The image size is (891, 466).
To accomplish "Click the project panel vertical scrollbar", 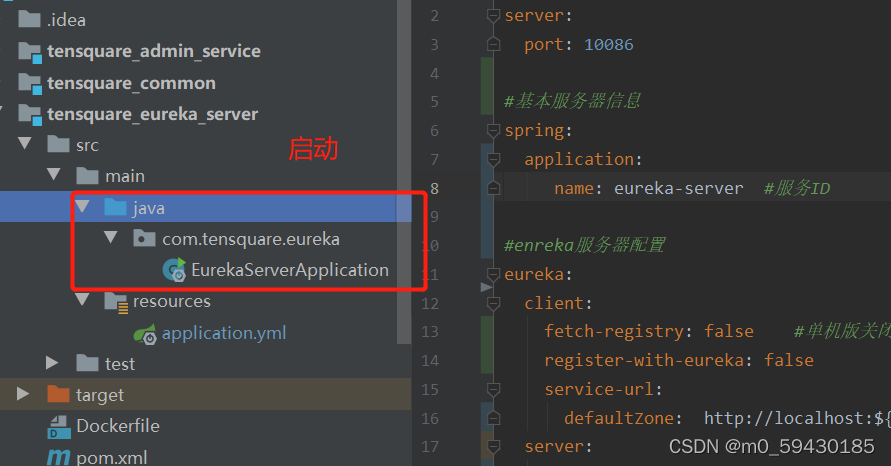I will tap(404, 170).
